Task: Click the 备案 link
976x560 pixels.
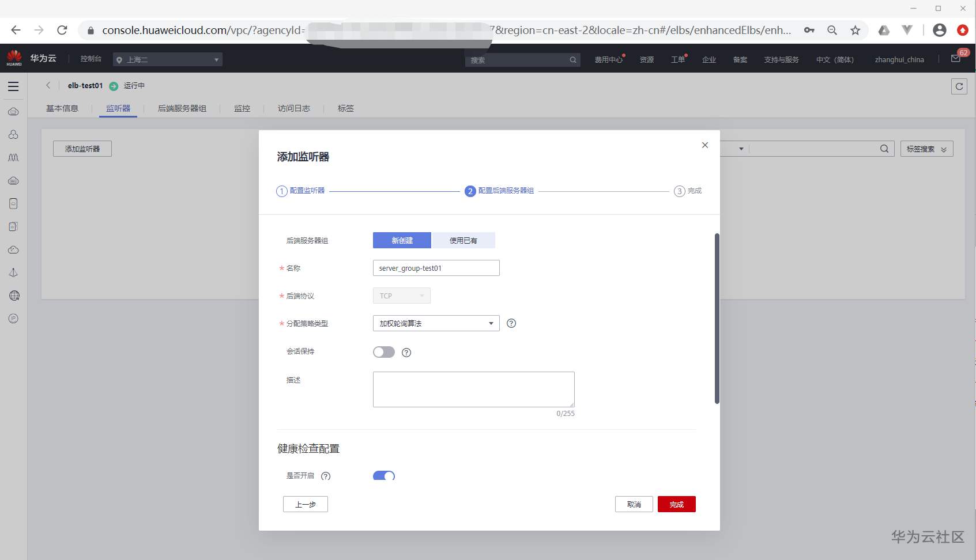Action: tap(740, 59)
